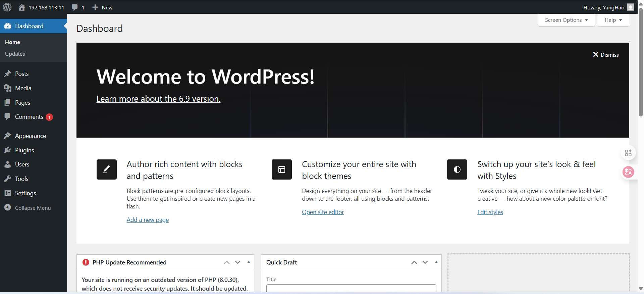The height and width of the screenshot is (294, 644).
Task: Click the plus icon next to New
Action: click(95, 7)
